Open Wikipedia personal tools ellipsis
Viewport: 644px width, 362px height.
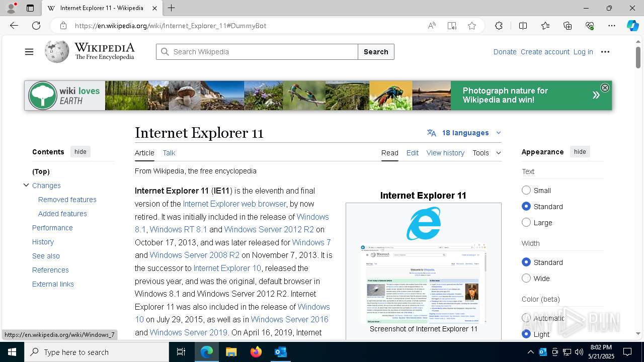(x=605, y=52)
